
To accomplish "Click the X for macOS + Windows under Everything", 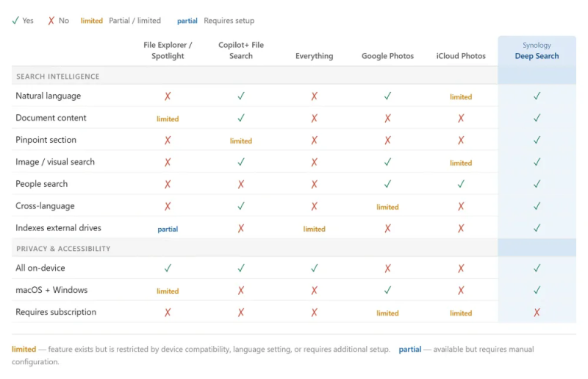I will pyautogui.click(x=315, y=291).
